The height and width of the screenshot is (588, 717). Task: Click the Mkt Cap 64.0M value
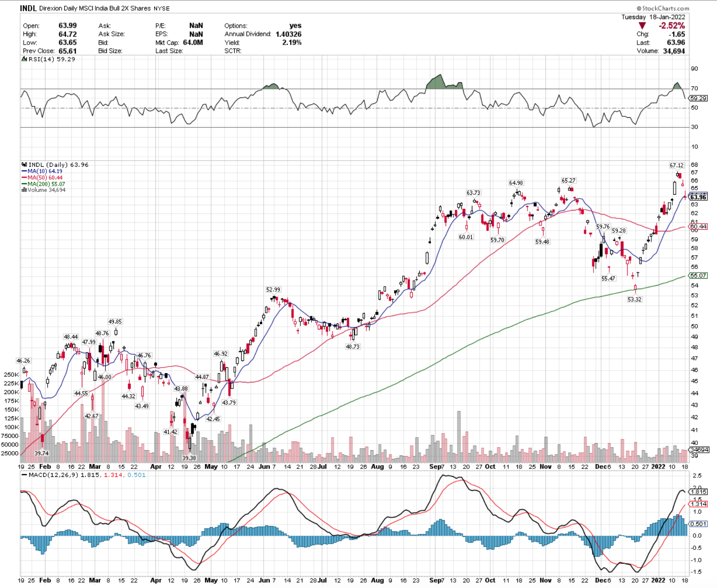193,42
